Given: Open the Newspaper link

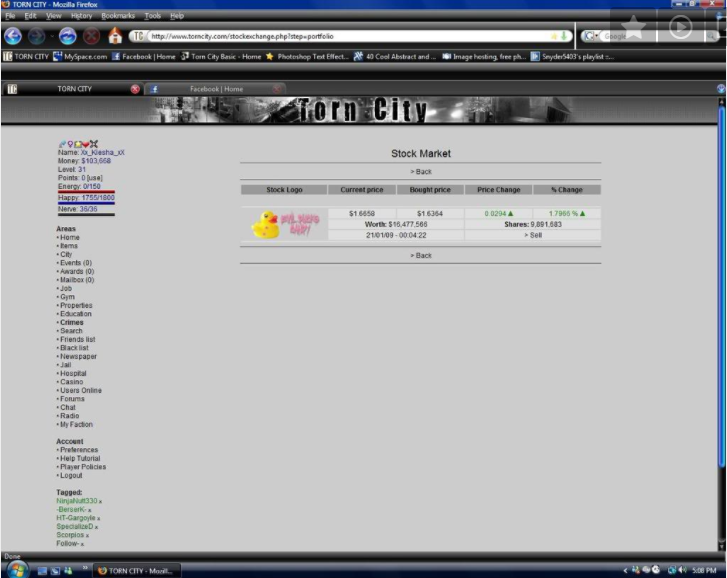Looking at the screenshot, I should (78, 356).
